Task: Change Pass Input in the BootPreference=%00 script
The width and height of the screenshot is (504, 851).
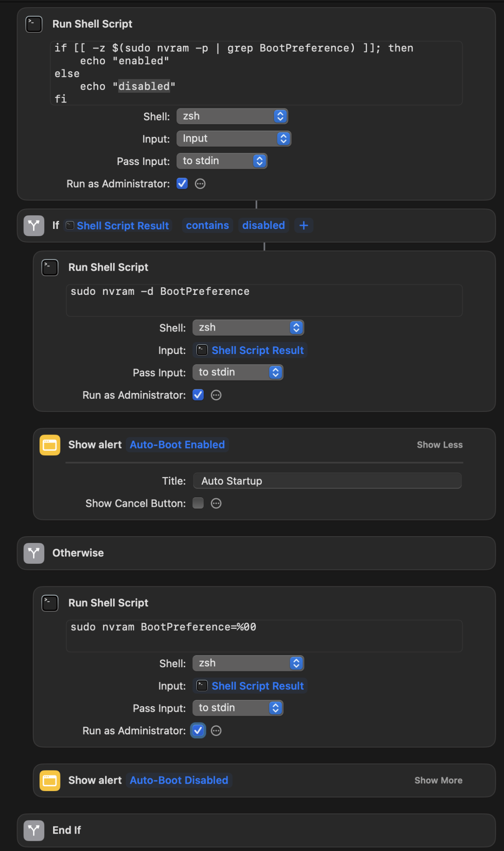Action: [238, 708]
